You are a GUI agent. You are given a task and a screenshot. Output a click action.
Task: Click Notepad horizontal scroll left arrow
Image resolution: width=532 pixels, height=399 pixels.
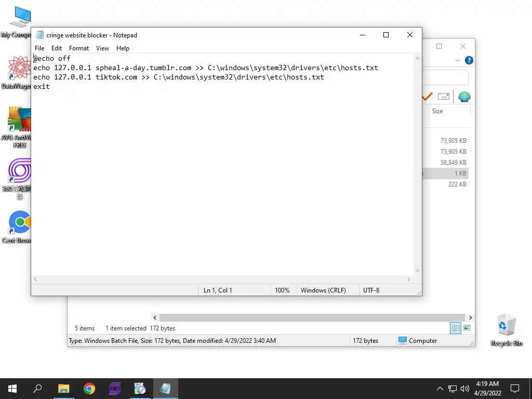[x=35, y=279]
